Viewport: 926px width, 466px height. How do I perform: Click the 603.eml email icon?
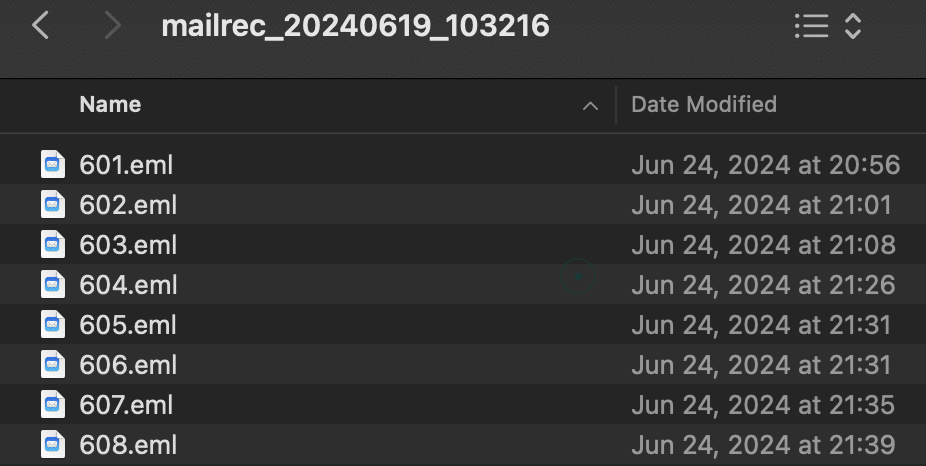pos(53,245)
